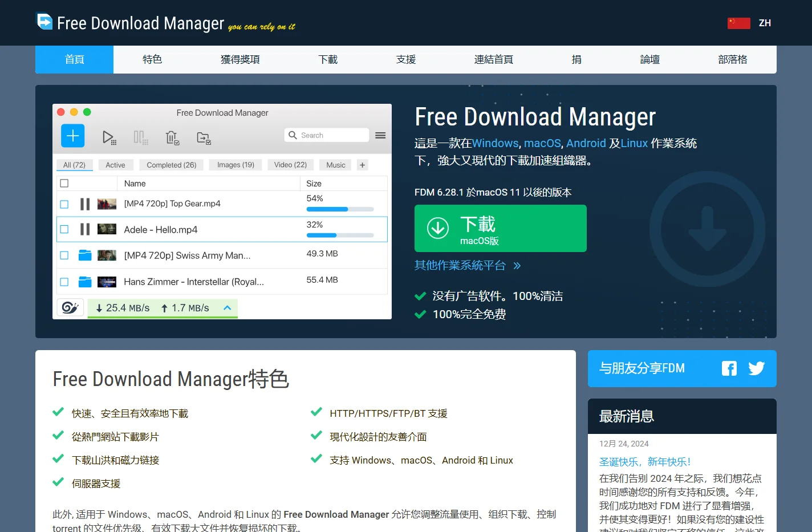The height and width of the screenshot is (532, 812).
Task: Click the green macOS zoom window dot
Action: click(87, 112)
